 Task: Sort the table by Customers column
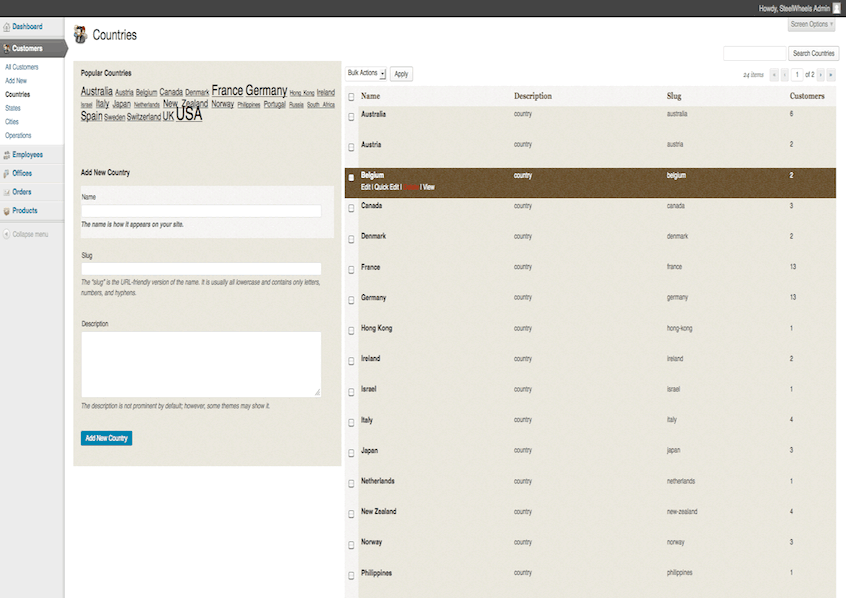pyautogui.click(x=807, y=96)
